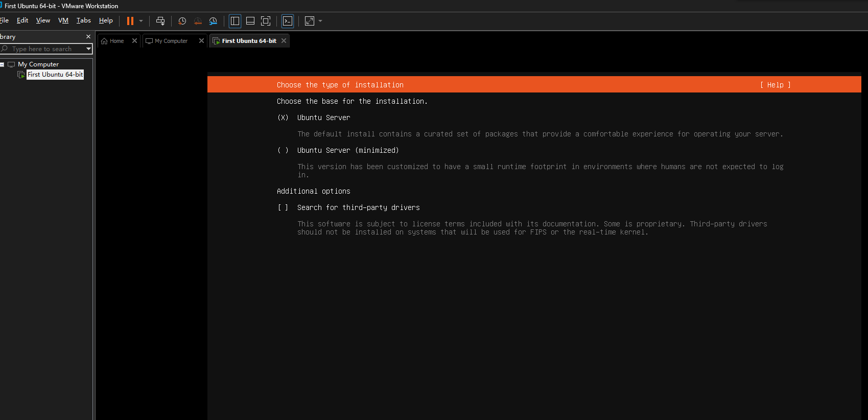Click 'Choose the base for the installation.' text
Screen dimensions: 868x420
click(x=352, y=101)
